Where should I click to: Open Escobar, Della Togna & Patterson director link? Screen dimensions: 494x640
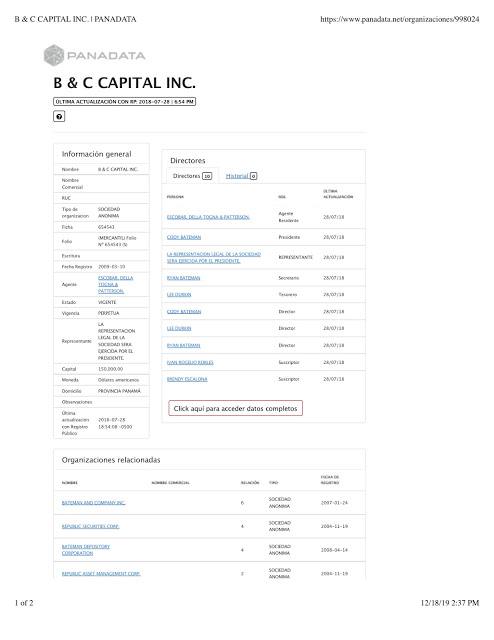coord(208,217)
